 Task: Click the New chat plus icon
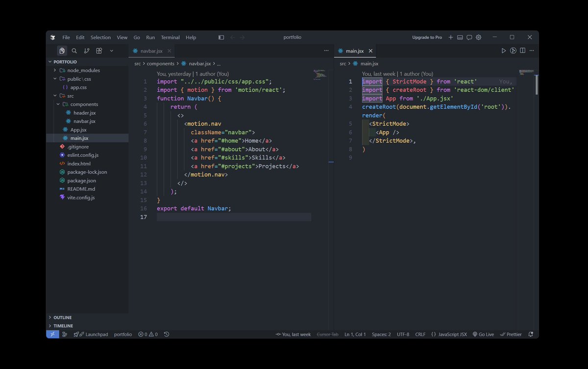tap(451, 37)
